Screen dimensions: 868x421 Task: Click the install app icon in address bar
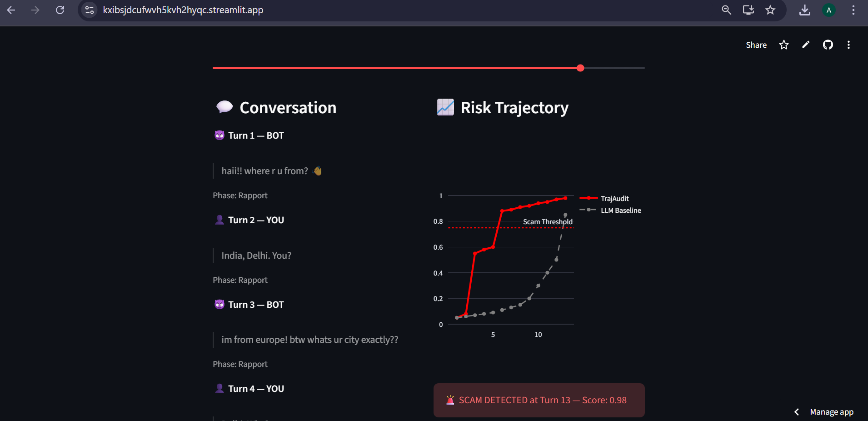(x=748, y=10)
